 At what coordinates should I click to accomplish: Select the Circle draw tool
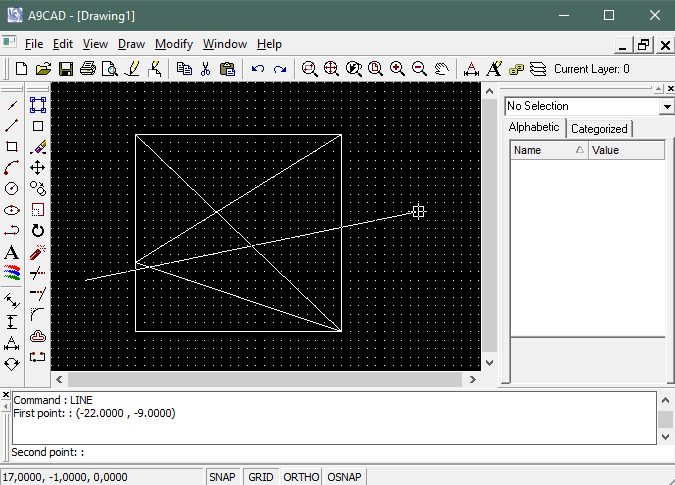point(12,188)
